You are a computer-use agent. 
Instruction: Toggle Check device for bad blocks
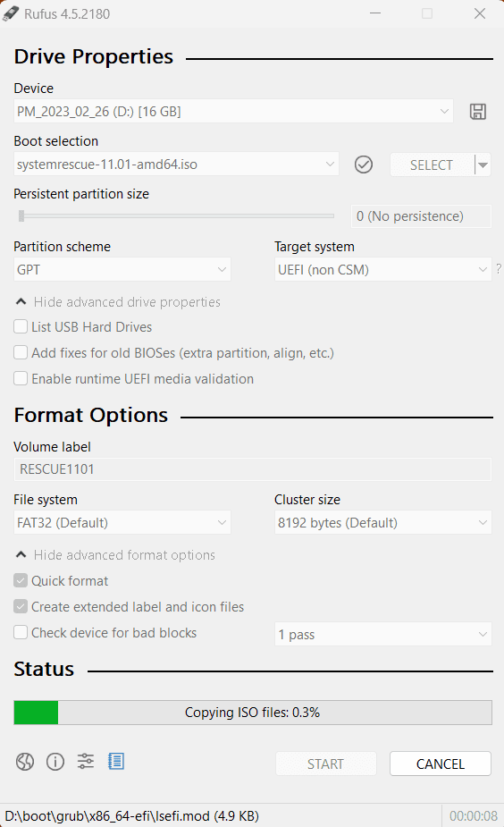pos(21,632)
